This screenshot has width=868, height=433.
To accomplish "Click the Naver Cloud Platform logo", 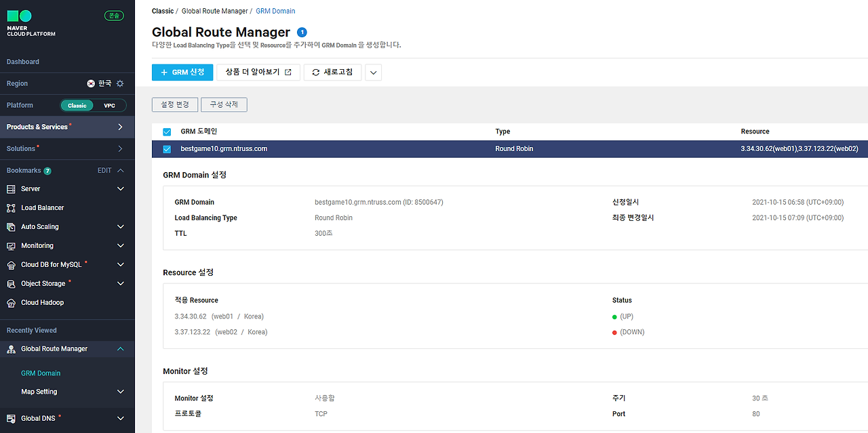I will coord(31,24).
